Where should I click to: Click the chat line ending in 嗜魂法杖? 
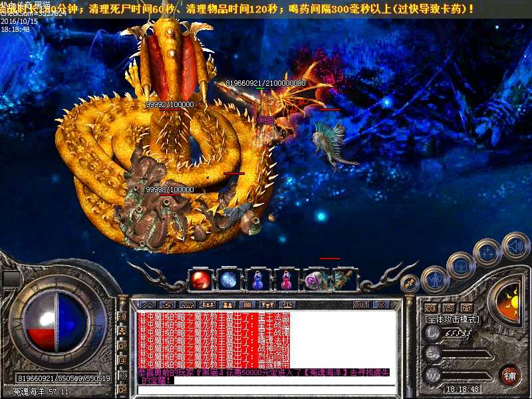pos(213,341)
